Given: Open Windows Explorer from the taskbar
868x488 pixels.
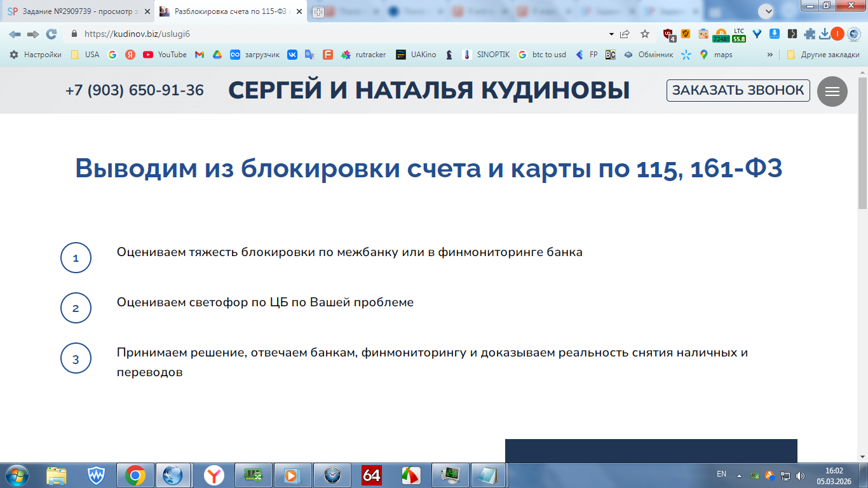Looking at the screenshot, I should pos(57,475).
